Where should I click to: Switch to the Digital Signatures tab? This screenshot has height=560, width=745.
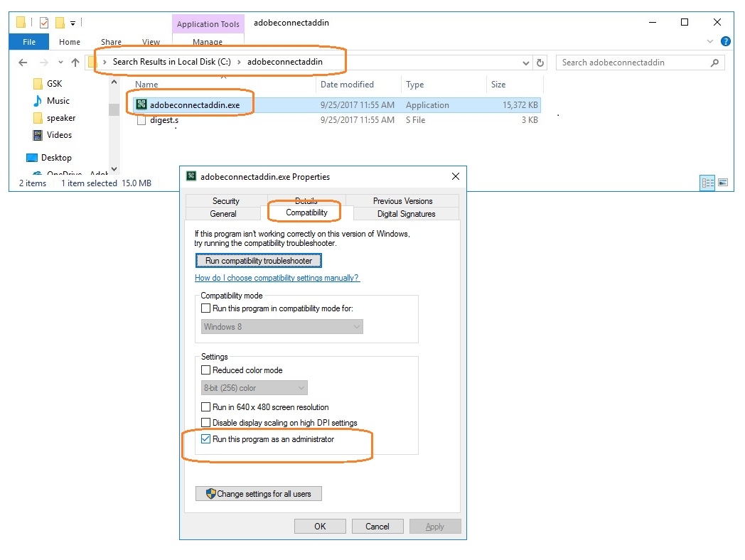[406, 214]
